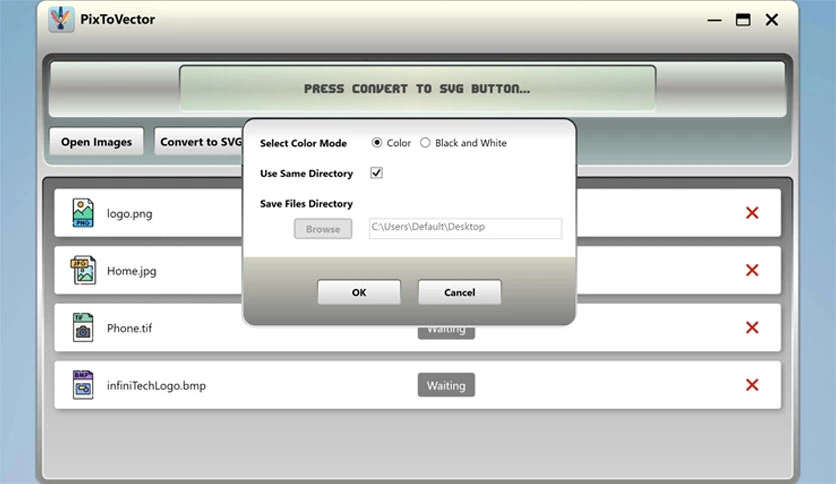Click the Convert to SVG button
The image size is (836, 484).
[199, 142]
